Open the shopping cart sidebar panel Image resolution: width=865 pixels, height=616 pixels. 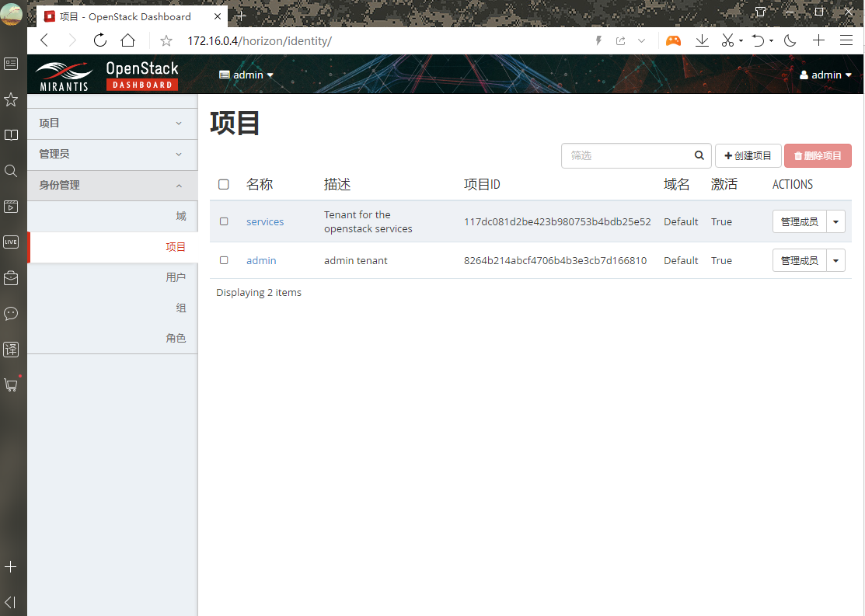pyautogui.click(x=11, y=385)
